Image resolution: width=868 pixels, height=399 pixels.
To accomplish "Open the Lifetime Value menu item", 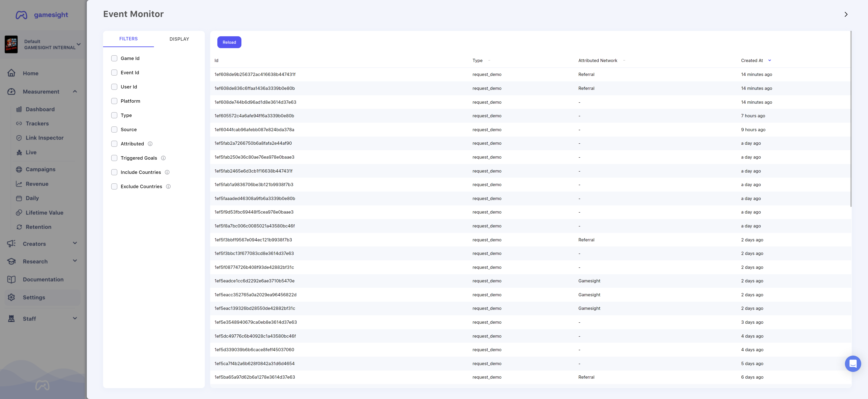I will tap(44, 213).
